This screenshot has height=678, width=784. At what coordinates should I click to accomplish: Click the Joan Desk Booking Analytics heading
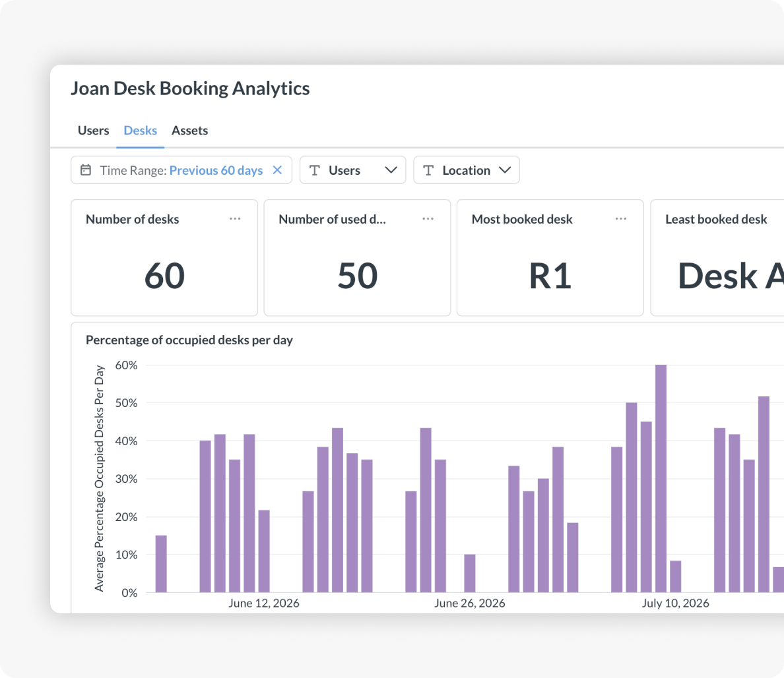(x=190, y=88)
